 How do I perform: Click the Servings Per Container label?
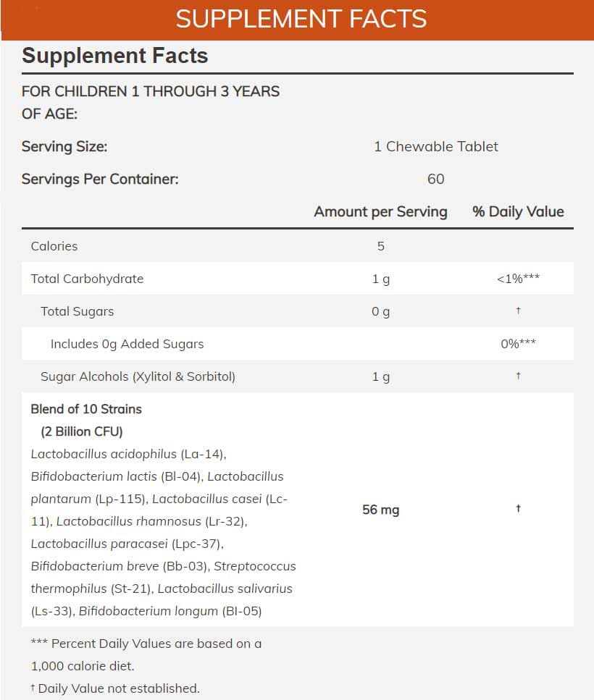[x=100, y=179]
